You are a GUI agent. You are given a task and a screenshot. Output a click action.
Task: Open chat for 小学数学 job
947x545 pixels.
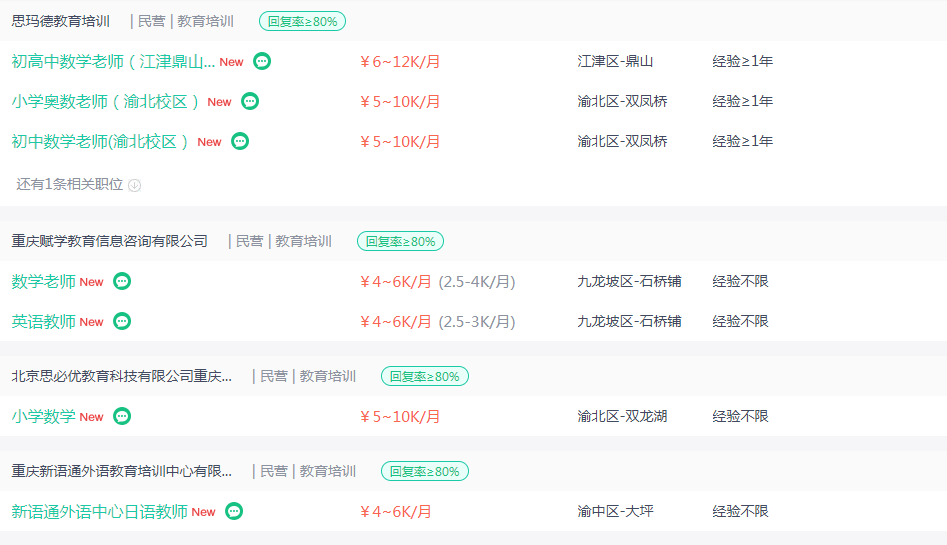(x=122, y=416)
